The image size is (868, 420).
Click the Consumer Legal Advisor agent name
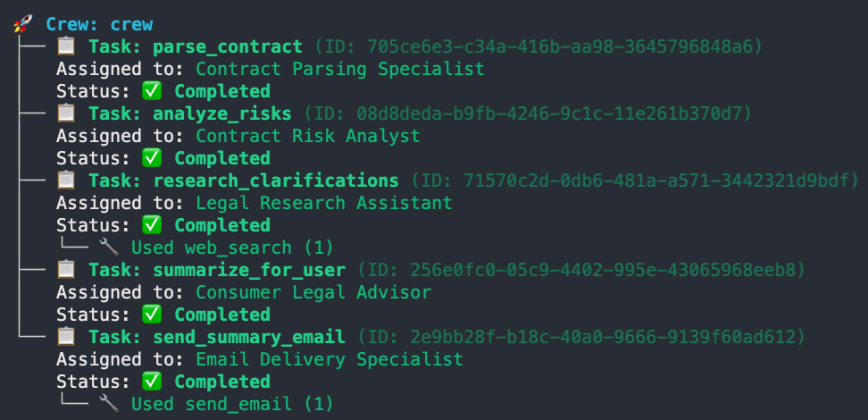[313, 292]
